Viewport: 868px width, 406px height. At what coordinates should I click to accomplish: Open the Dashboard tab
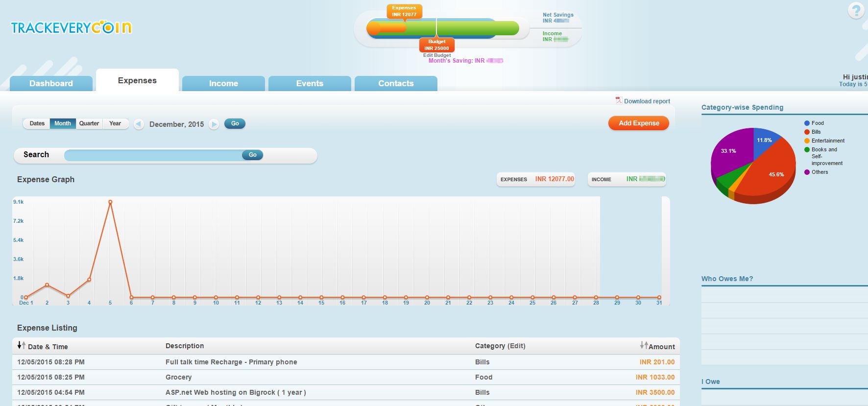point(51,83)
